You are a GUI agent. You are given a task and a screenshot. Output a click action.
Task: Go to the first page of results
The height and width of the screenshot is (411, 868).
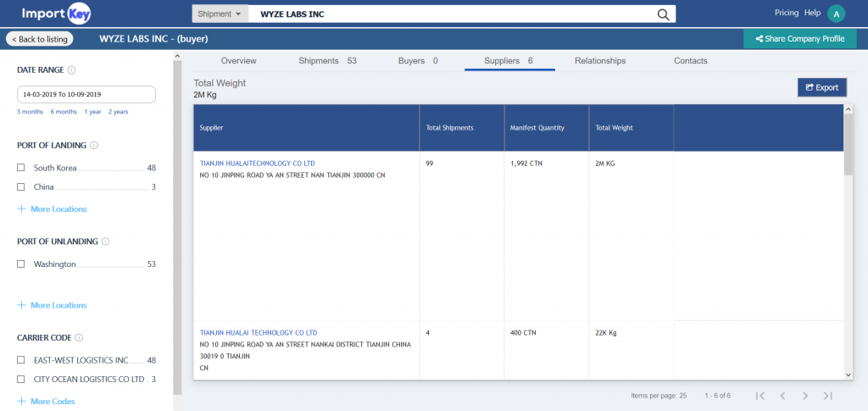click(760, 396)
